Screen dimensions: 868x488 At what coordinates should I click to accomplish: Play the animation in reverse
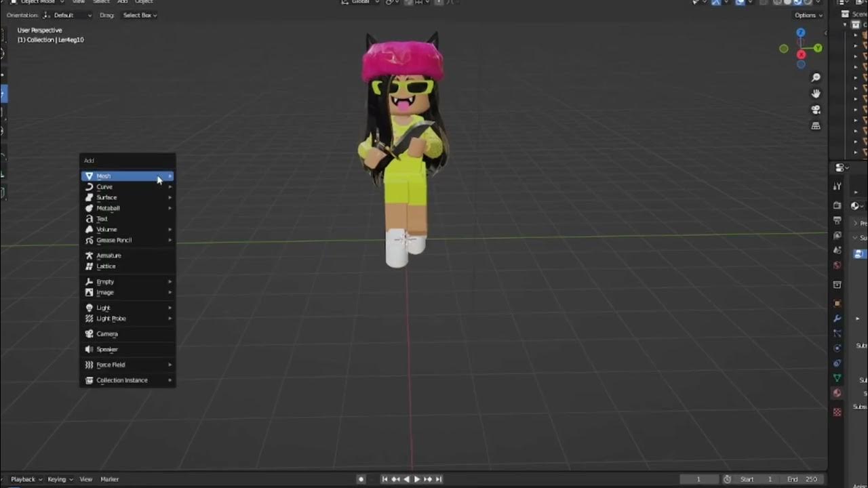point(407,479)
